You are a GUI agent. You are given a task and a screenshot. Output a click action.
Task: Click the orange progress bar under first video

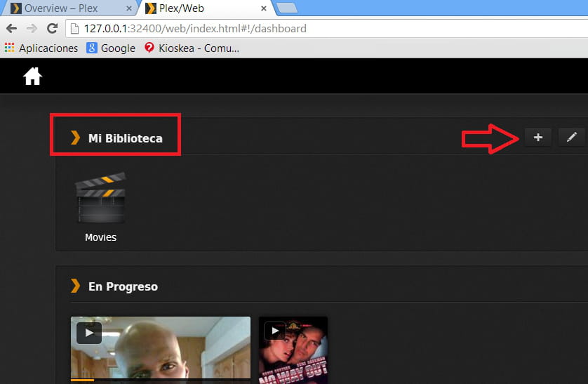tap(83, 380)
